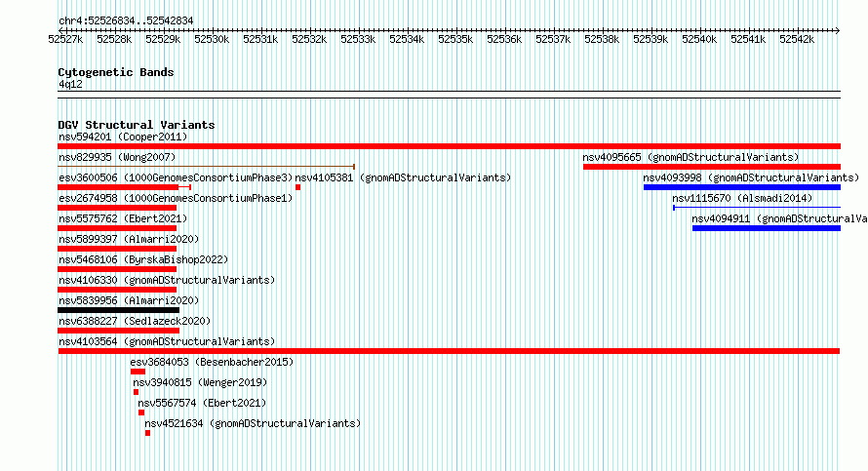
Task: Select the 4q12 band label
Action: pos(70,85)
